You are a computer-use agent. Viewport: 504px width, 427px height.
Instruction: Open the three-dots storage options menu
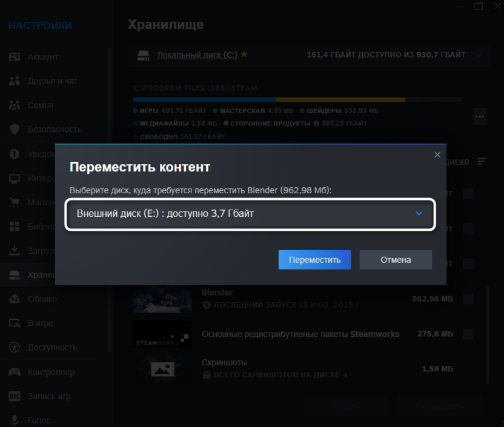pos(480,117)
